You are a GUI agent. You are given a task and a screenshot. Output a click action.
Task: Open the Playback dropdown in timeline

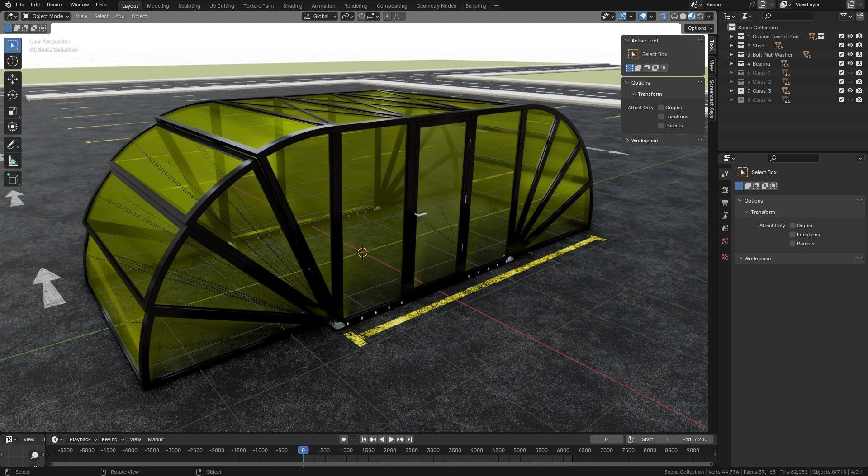coord(83,439)
